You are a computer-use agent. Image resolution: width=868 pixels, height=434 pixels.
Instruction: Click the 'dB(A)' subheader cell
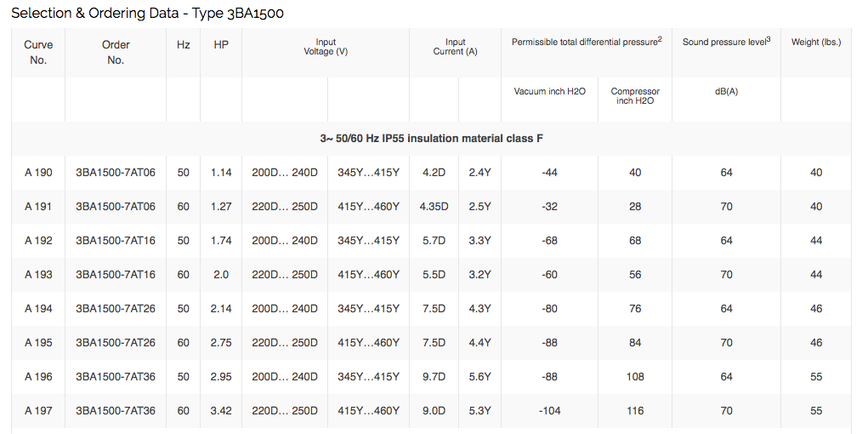726,91
